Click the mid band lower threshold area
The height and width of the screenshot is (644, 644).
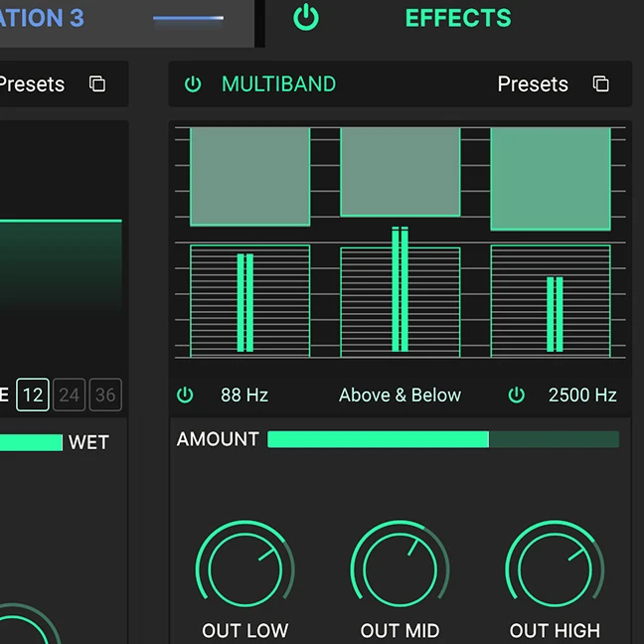pos(401,302)
